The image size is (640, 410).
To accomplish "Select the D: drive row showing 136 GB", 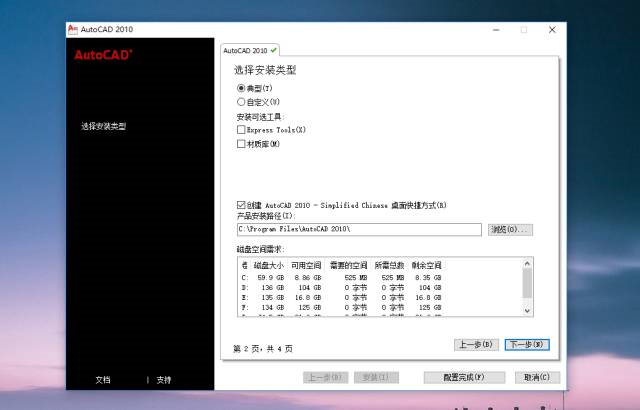I will 341,288.
